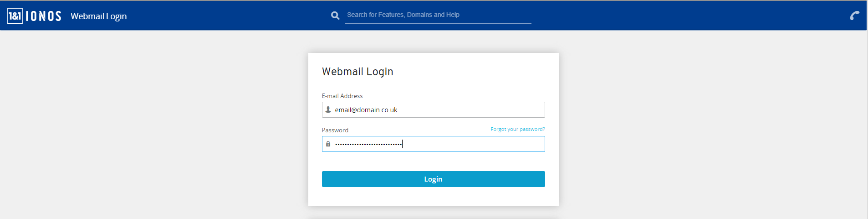Click the E-mail Address label
Viewport: 868px width, 219px height.
[x=342, y=96]
